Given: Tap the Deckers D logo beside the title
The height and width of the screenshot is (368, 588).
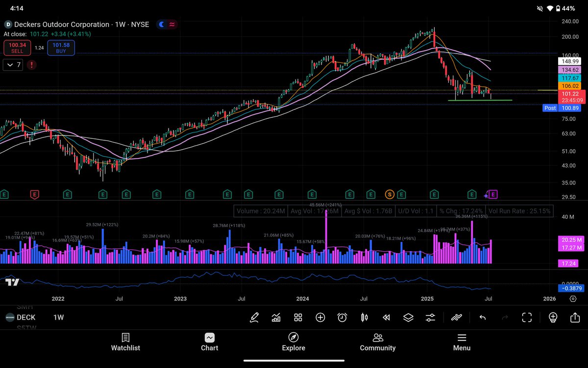Looking at the screenshot, I should click(8, 25).
